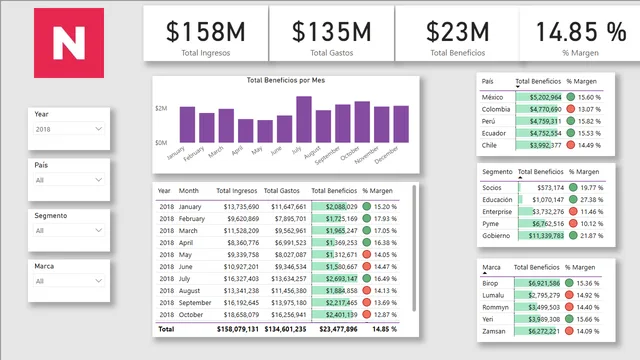This screenshot has height=360, width=640.
Task: Select the $135M Total Gastos card
Action: pyautogui.click(x=331, y=33)
